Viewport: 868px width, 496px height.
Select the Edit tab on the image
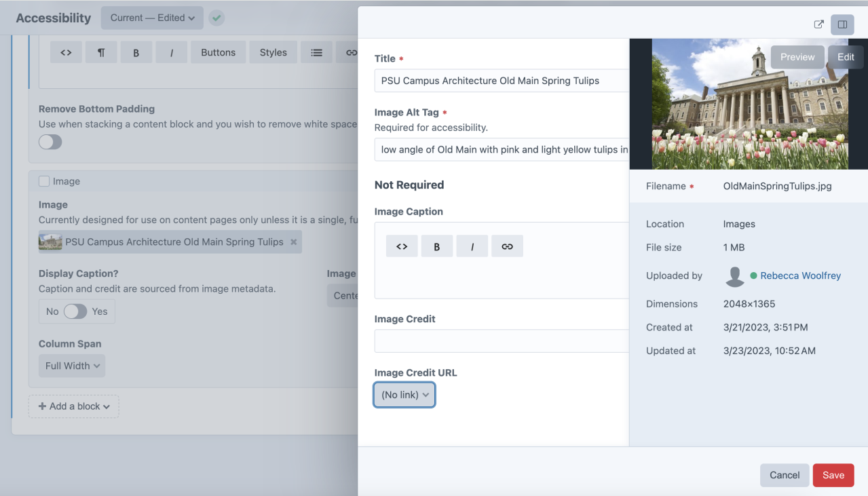tap(845, 57)
